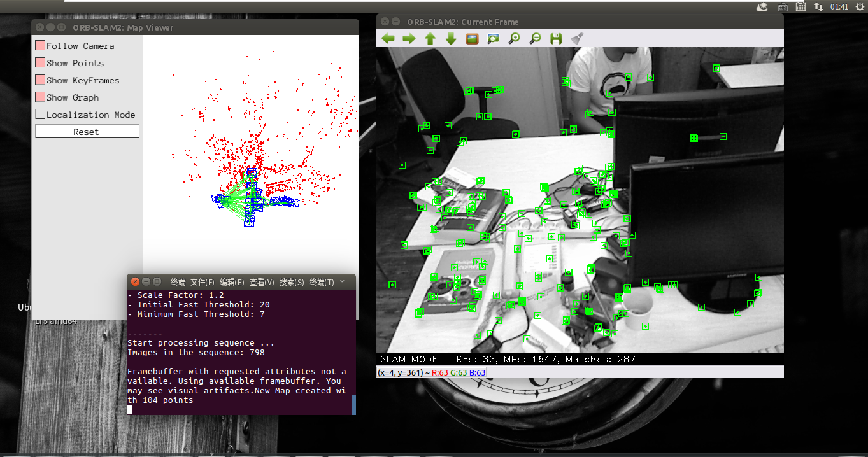Click the ORB-SLAM2: Current Frame title bar
Viewport: 868px width, 457px height.
tap(580, 22)
